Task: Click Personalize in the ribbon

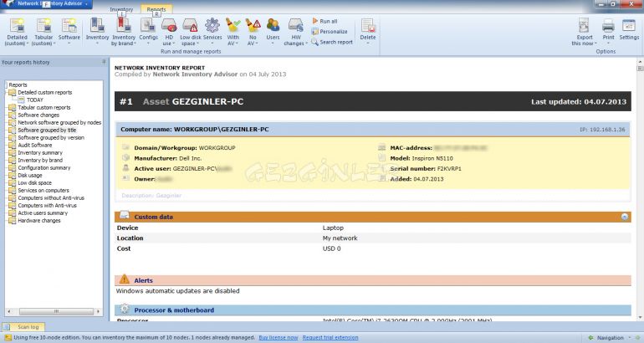Action: click(330, 32)
